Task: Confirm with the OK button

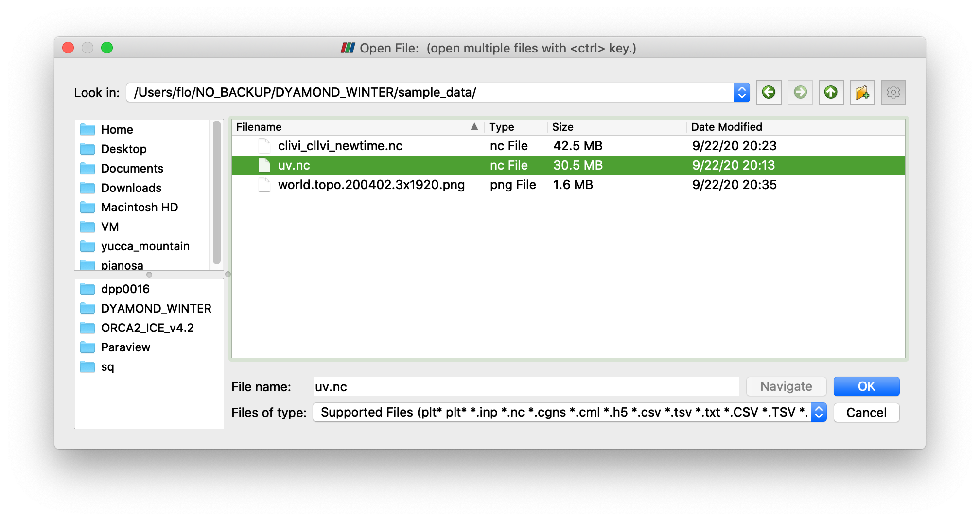Action: [866, 386]
